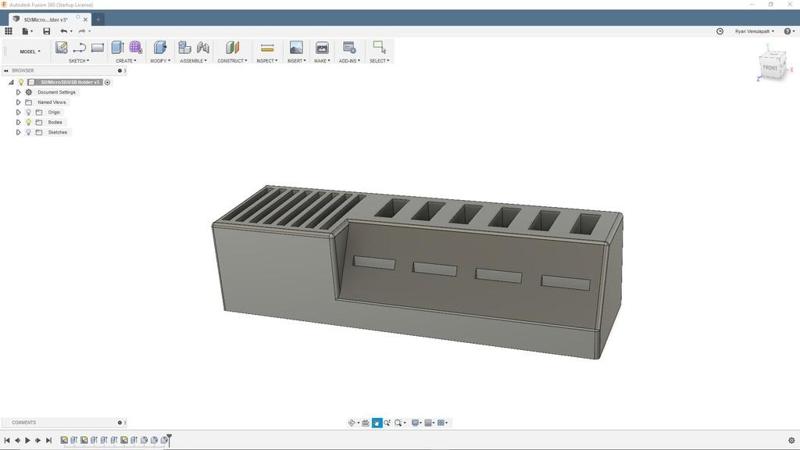Open the ADD-INS dropdown menu
This screenshot has height=450, width=800.
349,61
